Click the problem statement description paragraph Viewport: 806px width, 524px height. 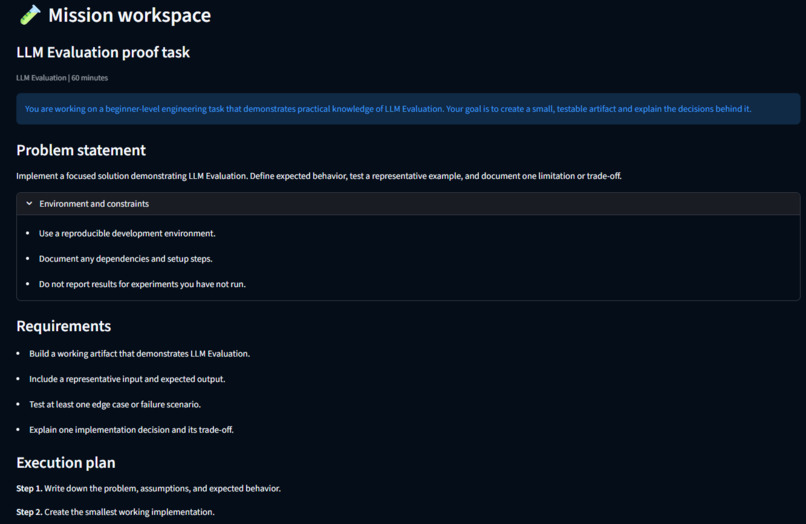(x=319, y=176)
